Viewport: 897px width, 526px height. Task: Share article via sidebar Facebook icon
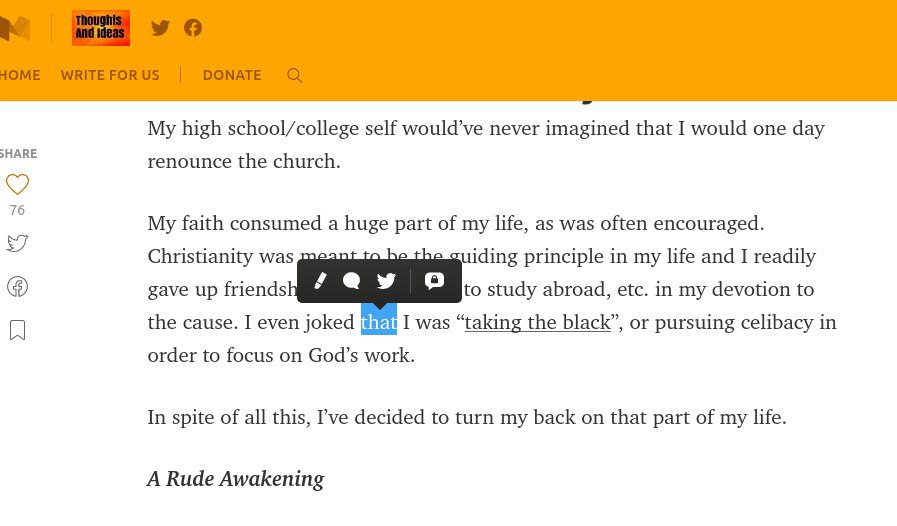(17, 287)
